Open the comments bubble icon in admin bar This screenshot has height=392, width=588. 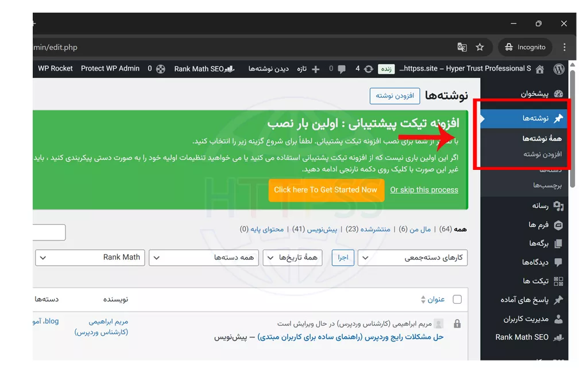coord(342,69)
